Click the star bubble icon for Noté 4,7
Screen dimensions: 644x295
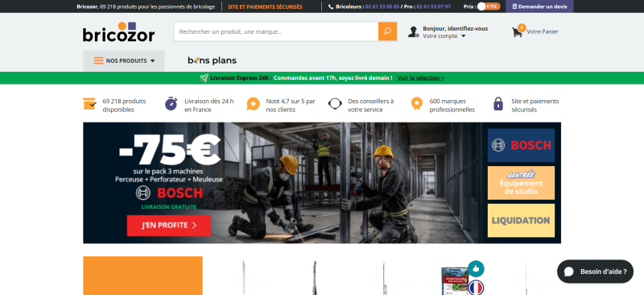pos(253,104)
